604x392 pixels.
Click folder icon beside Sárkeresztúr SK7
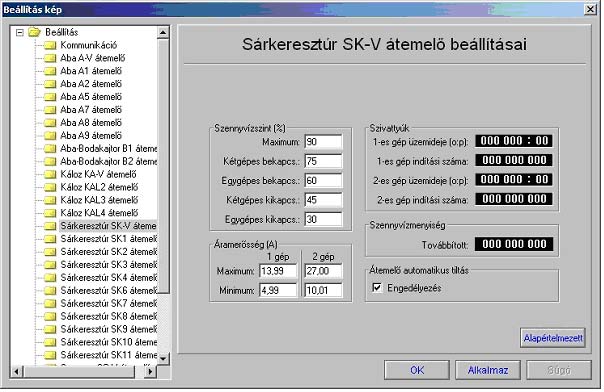(x=50, y=304)
